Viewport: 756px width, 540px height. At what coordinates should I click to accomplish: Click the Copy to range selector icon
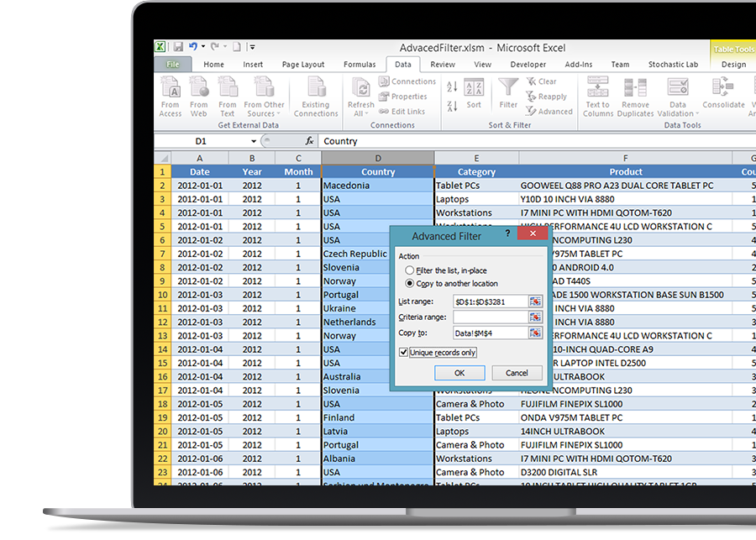pos(535,333)
